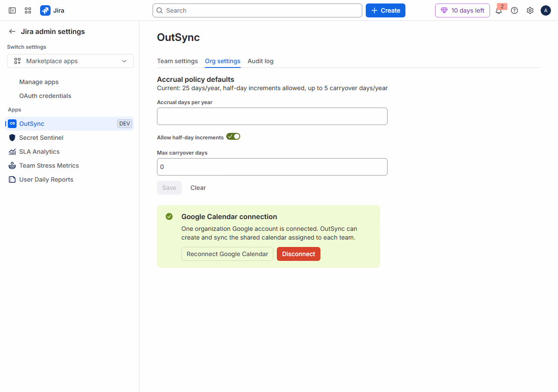
Task: Open notifications bell icon
Action: [x=499, y=11]
